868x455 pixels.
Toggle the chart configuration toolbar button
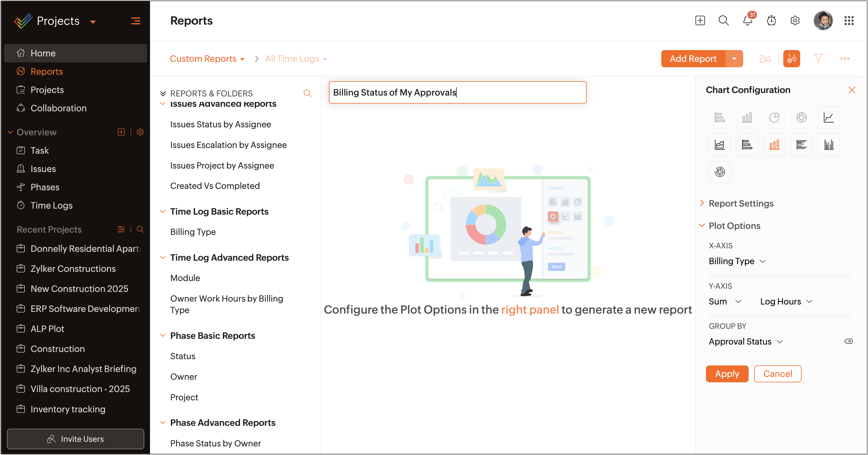tap(791, 59)
